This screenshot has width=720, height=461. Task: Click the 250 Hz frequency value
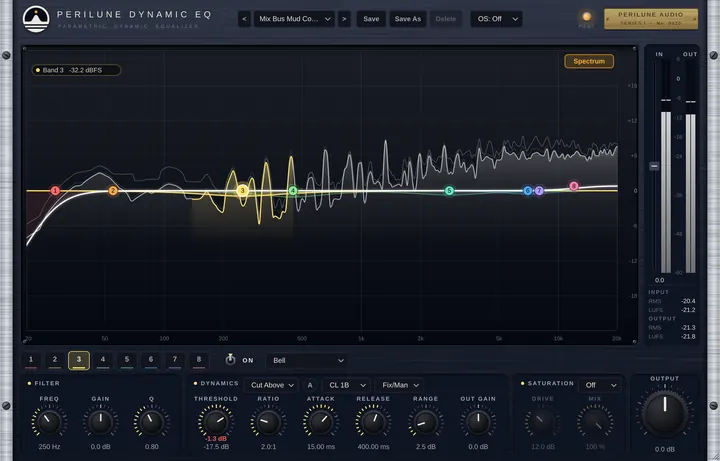pyautogui.click(x=50, y=447)
